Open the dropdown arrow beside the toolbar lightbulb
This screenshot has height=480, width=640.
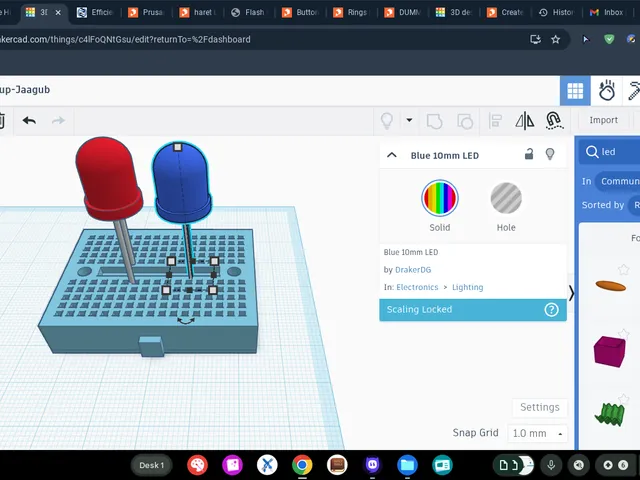pyautogui.click(x=409, y=120)
